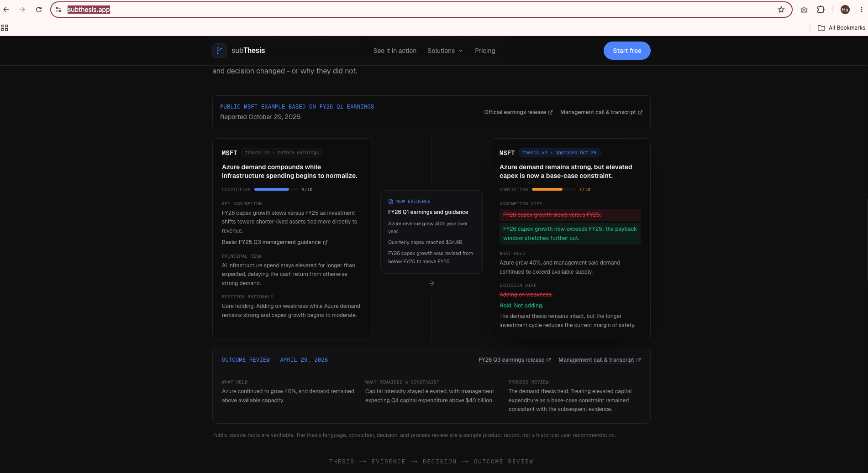Click thesis v3 approved Oct 29 badge
Screen dimensions: 868x473
click(559, 153)
